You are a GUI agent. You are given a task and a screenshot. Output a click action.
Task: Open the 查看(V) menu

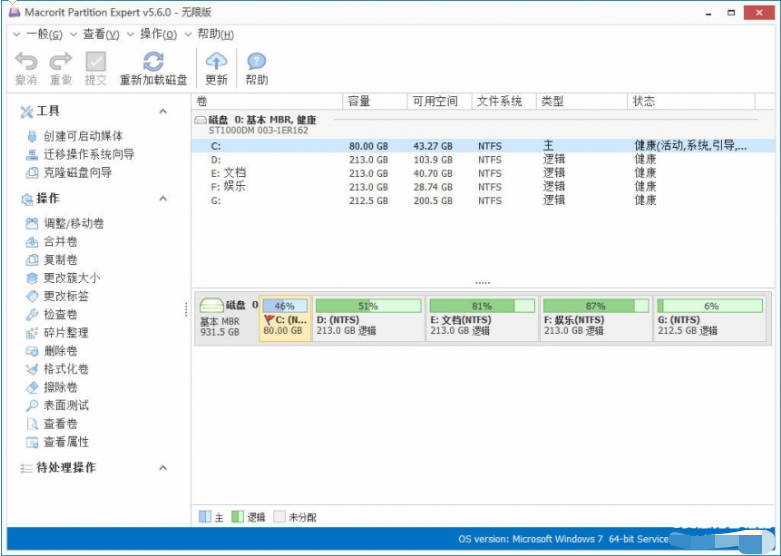pyautogui.click(x=101, y=35)
